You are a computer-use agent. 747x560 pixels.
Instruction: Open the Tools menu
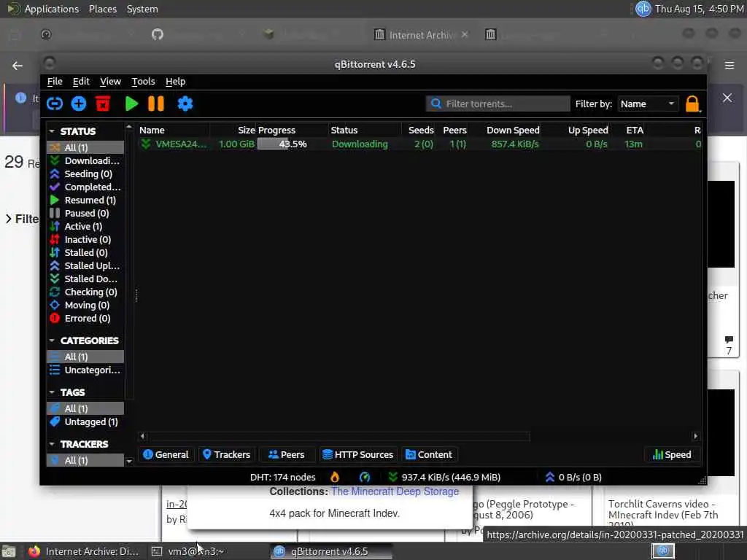point(144,82)
